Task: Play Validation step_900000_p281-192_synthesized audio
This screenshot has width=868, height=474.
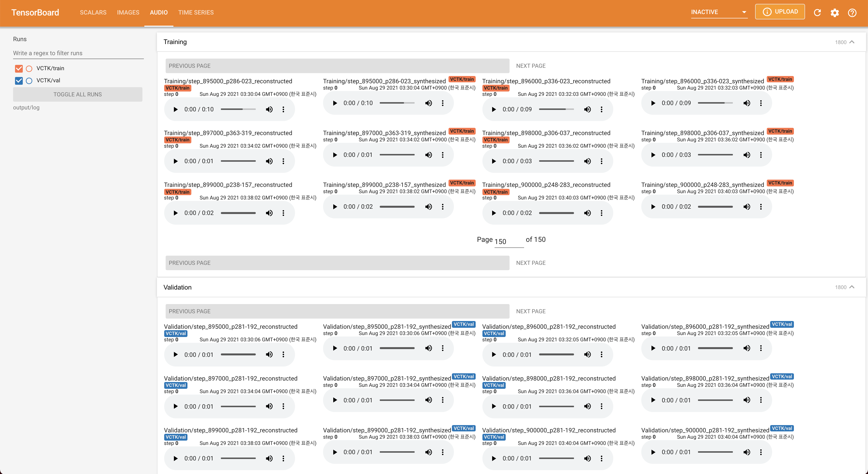Action: [x=653, y=452]
